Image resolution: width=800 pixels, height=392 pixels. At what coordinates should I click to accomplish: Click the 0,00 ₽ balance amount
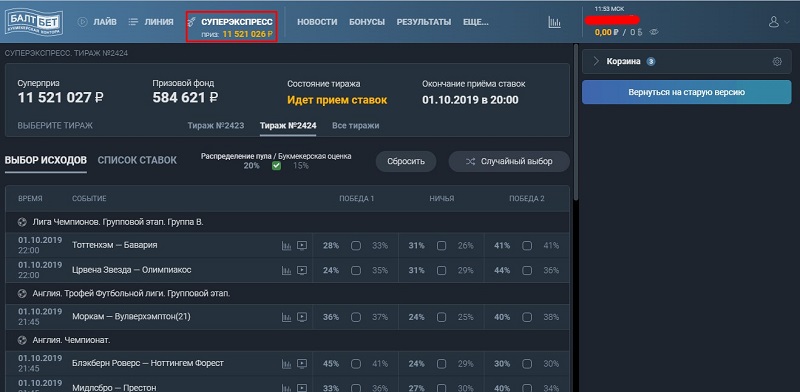[607, 32]
